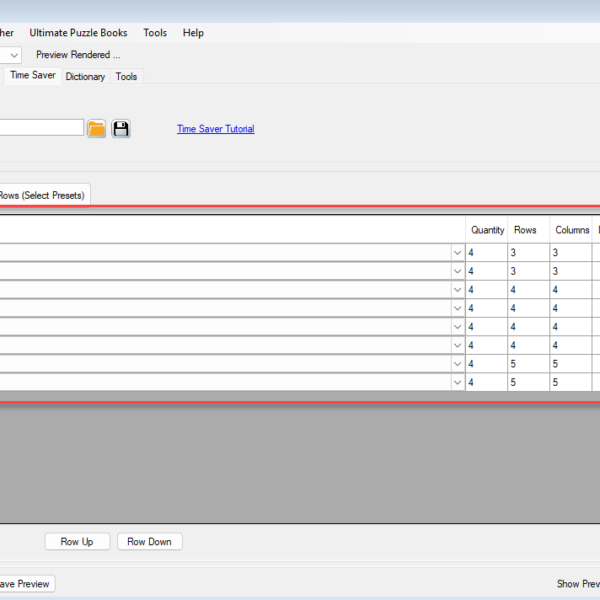Open the Tools menu in menu bar

155,33
